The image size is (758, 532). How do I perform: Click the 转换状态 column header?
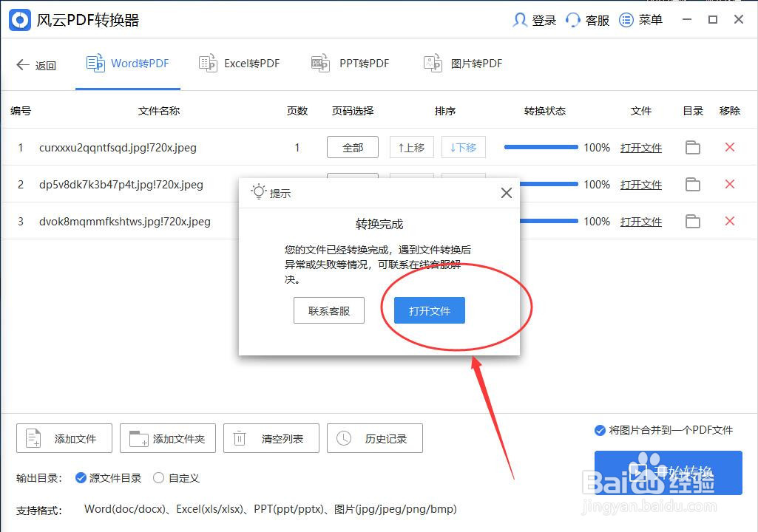[x=545, y=111]
